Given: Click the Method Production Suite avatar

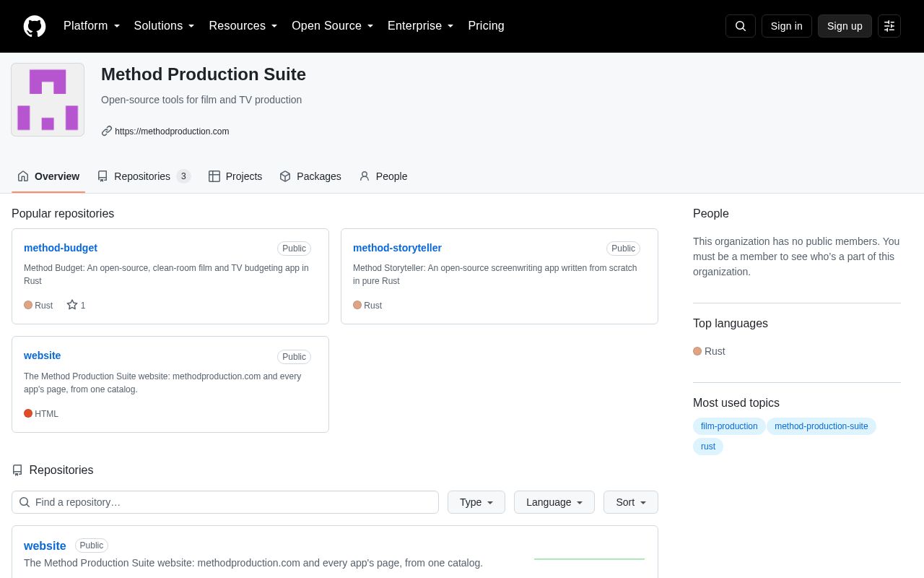Looking at the screenshot, I should pos(48,100).
